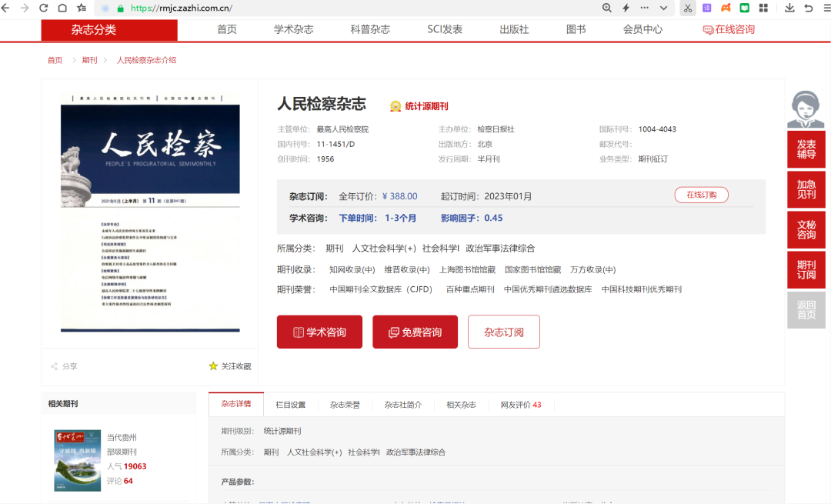This screenshot has width=831, height=504.
Task: Reload the page with refresh icon
Action: tap(43, 8)
